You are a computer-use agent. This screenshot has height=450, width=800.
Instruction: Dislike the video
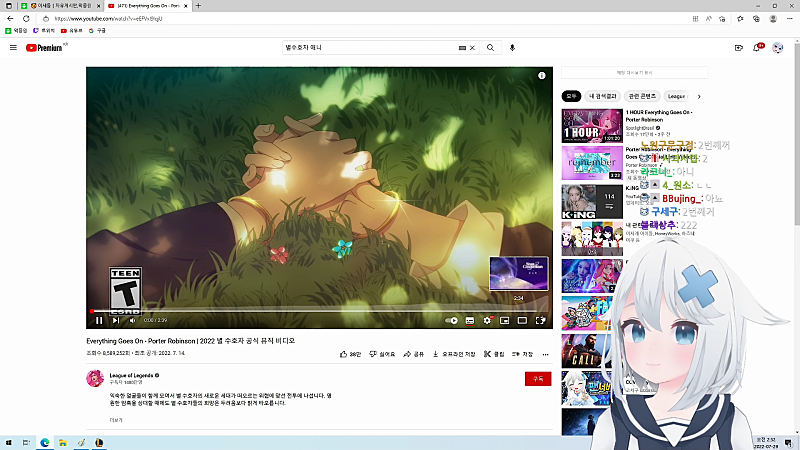click(382, 354)
